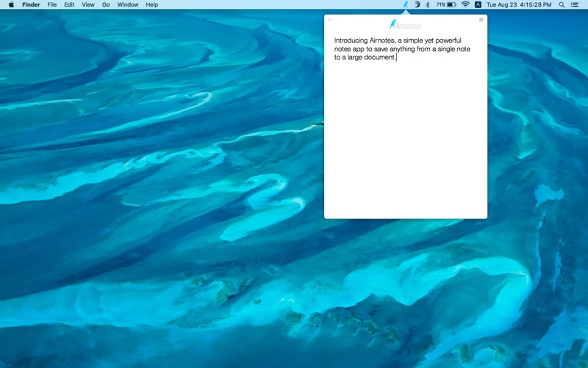Open the Airnotes feather icon in menu bar
Image resolution: width=588 pixels, height=368 pixels.
pyautogui.click(x=406, y=5)
